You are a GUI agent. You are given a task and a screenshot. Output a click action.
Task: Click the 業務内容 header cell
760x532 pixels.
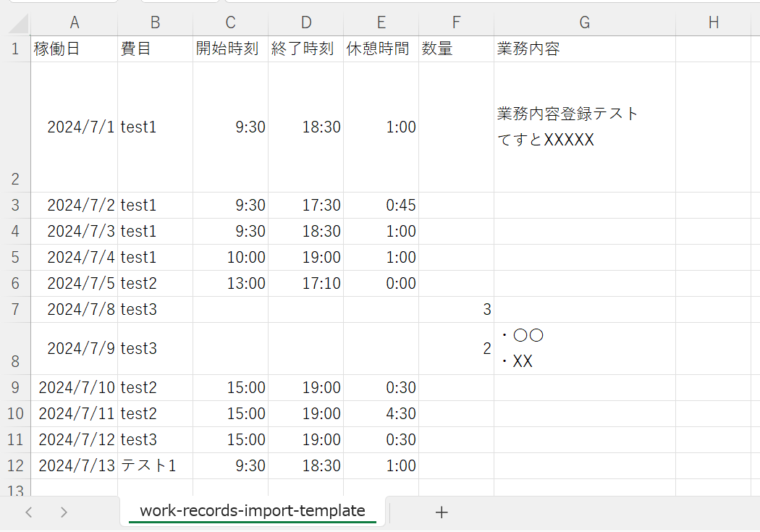click(585, 48)
